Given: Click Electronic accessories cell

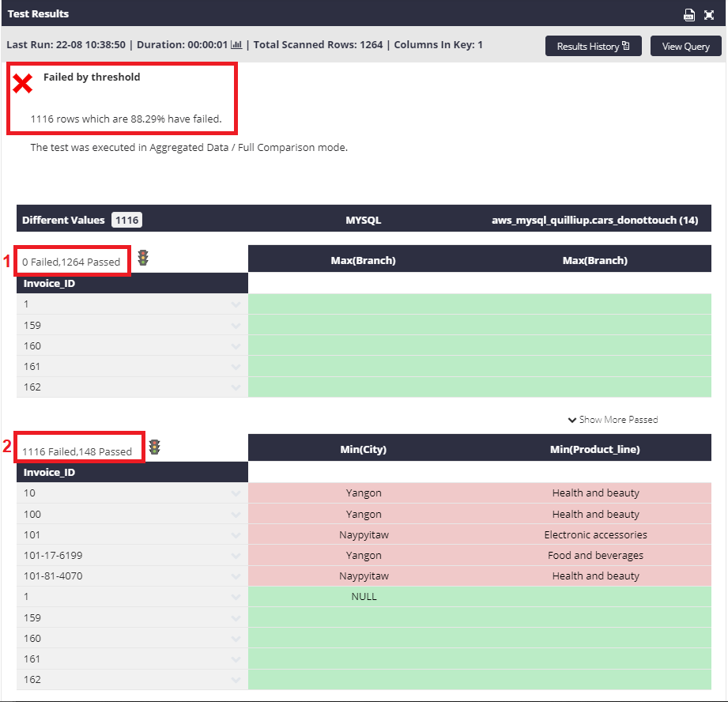Looking at the screenshot, I should [596, 535].
